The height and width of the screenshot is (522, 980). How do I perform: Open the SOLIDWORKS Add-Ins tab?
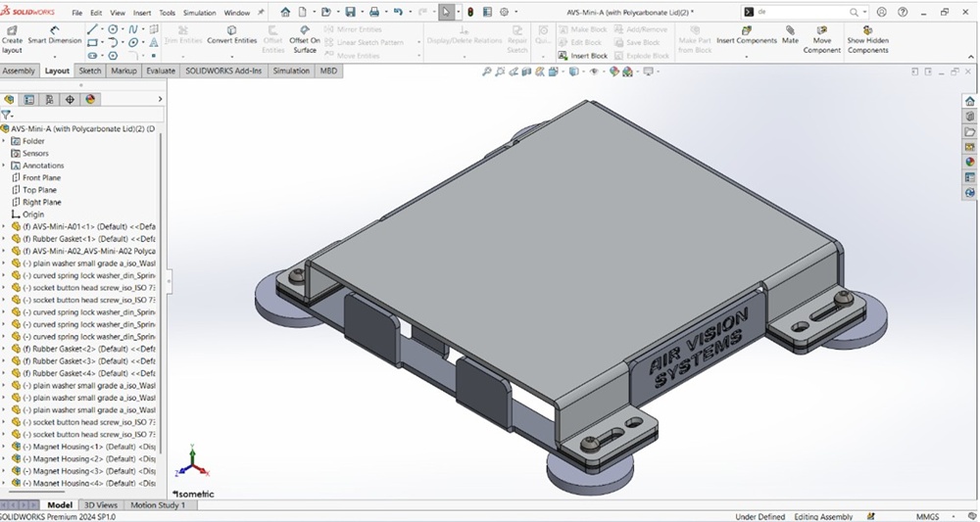223,71
